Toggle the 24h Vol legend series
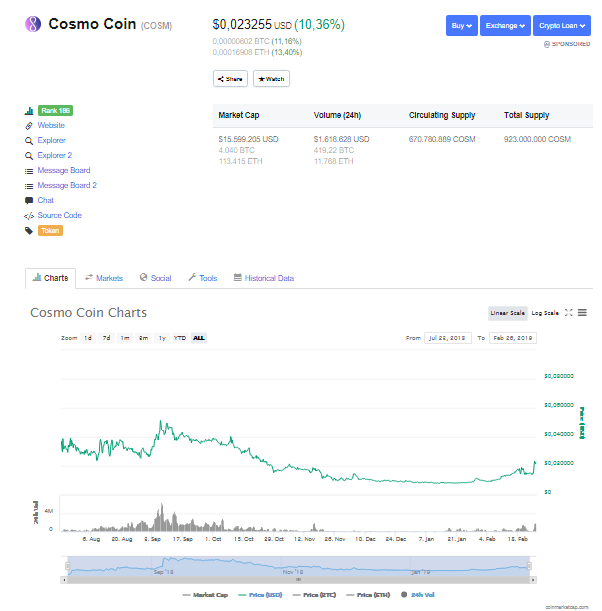 (417, 595)
